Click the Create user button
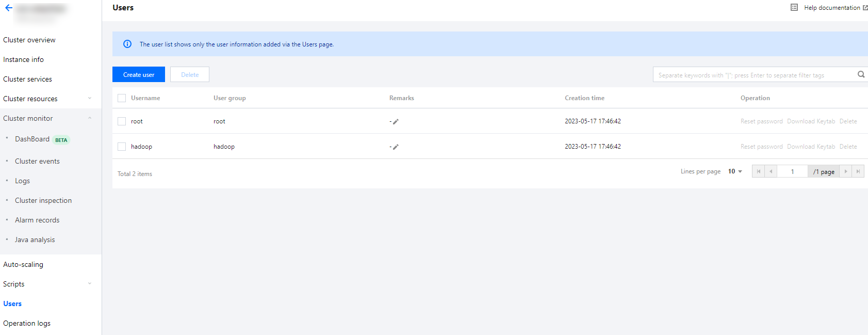 pyautogui.click(x=139, y=74)
